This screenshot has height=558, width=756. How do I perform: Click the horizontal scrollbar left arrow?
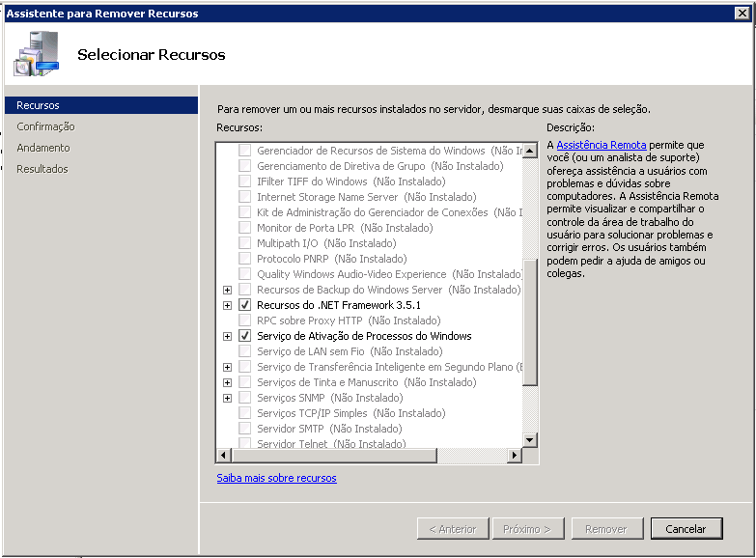[x=223, y=455]
